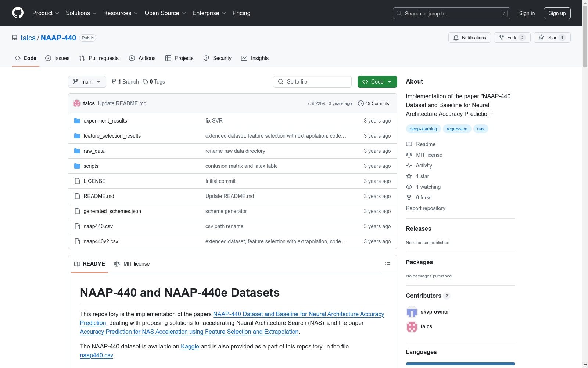Switch to the Insights tab
Viewport: 588px width, 368px height.
[255, 58]
